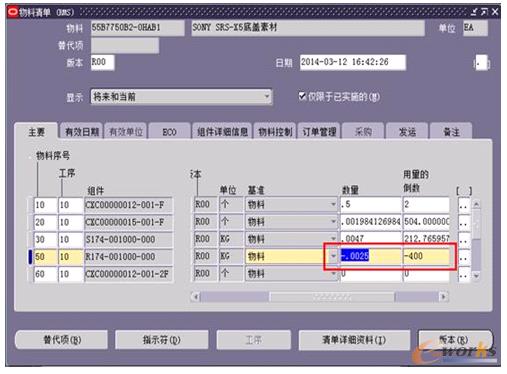Click the empty 替代项 field
The image size is (507, 374).
point(125,45)
